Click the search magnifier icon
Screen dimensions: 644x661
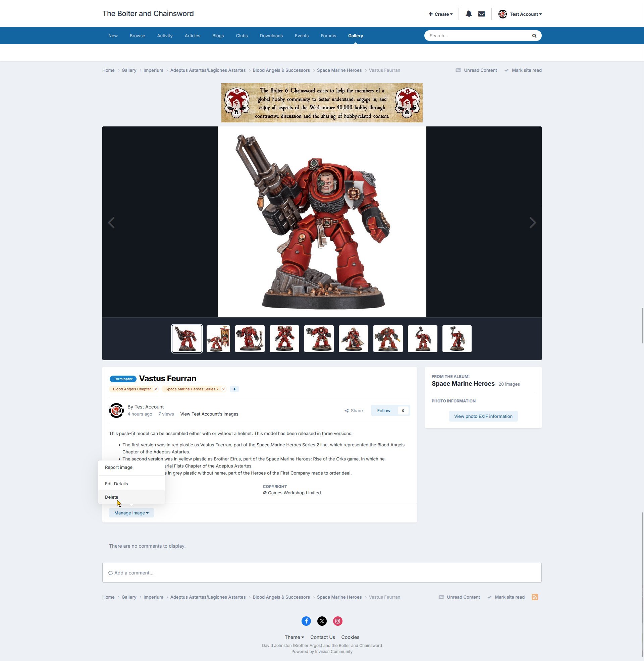click(534, 36)
